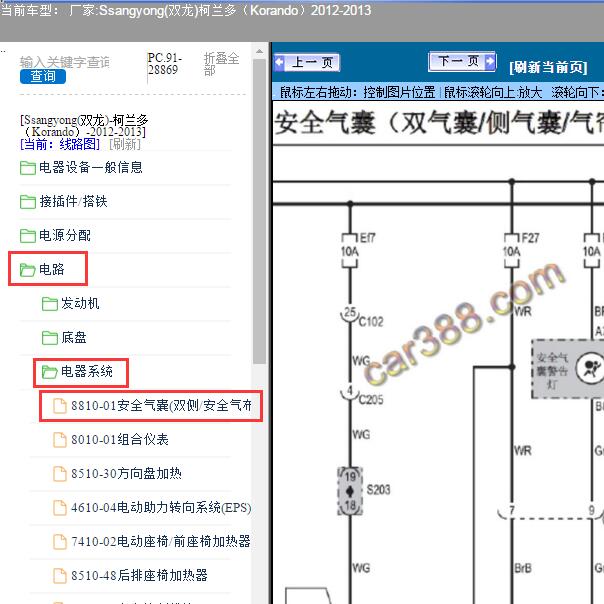
Task: Click the folder icon next to 发动机
Action: point(50,304)
